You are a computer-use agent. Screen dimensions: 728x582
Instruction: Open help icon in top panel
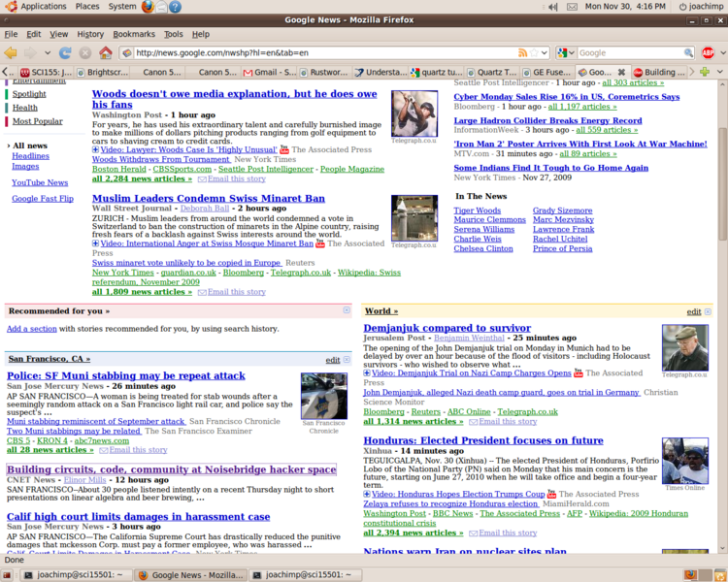(175, 7)
